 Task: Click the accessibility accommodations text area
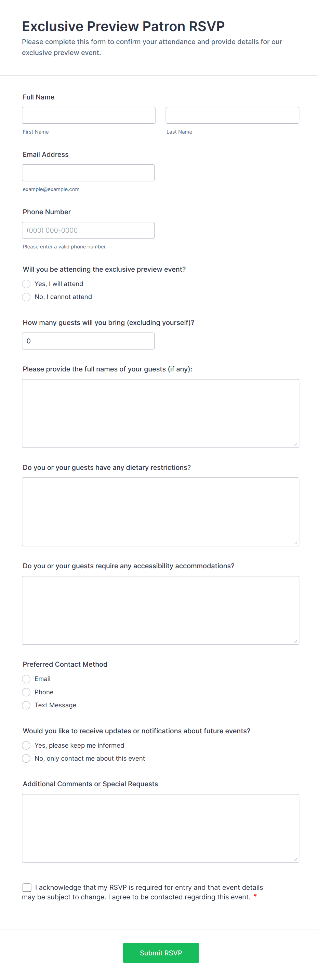click(160, 610)
